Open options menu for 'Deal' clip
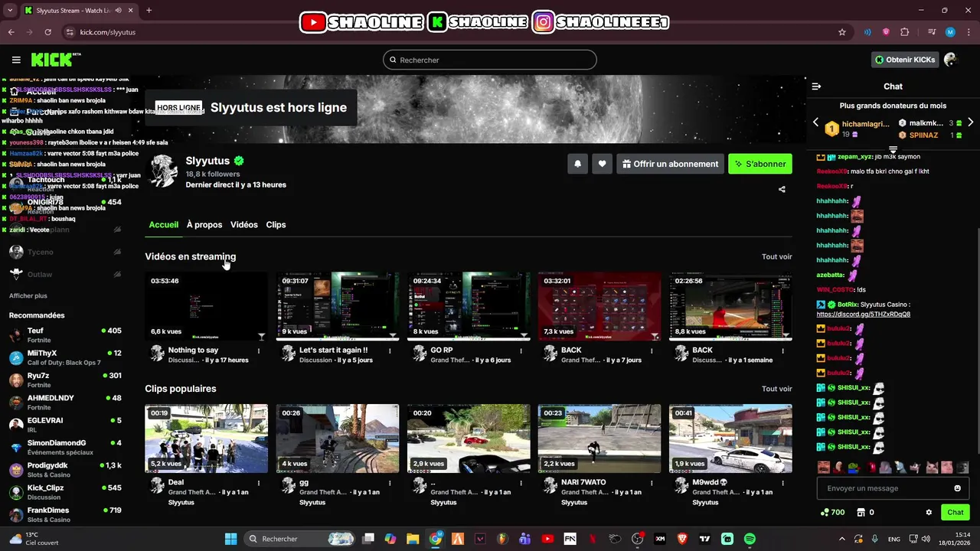The image size is (980, 551). 259,483
